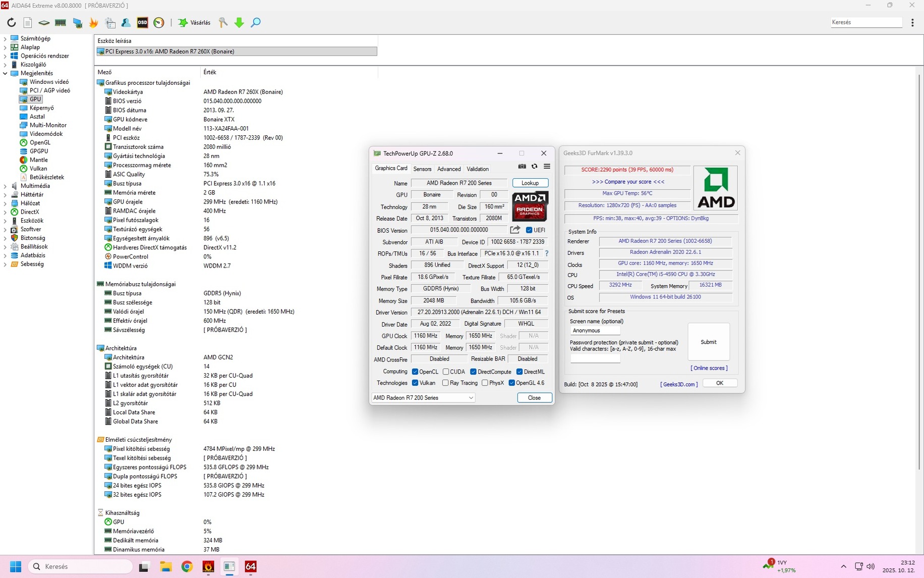Expand the Sebesség tree node
The width and height of the screenshot is (924, 578).
coord(5,264)
